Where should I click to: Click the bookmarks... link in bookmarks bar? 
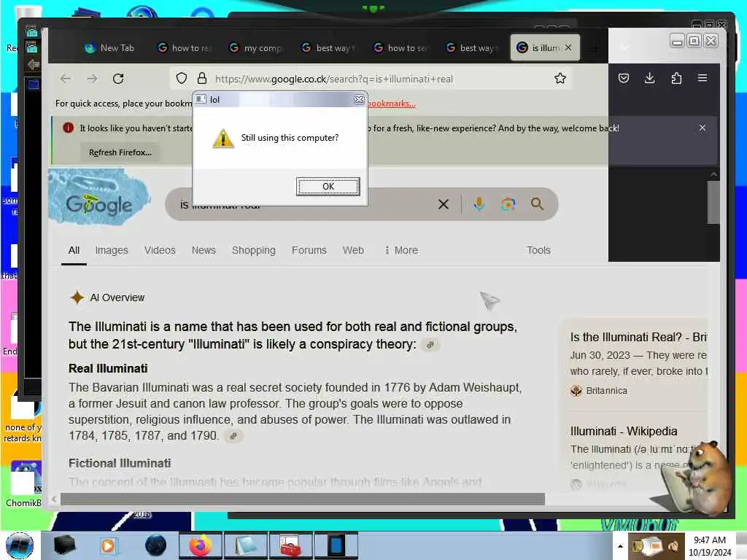(x=391, y=104)
